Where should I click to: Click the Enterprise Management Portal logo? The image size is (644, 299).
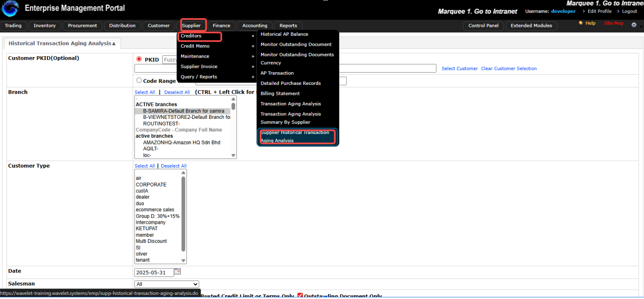[11, 8]
